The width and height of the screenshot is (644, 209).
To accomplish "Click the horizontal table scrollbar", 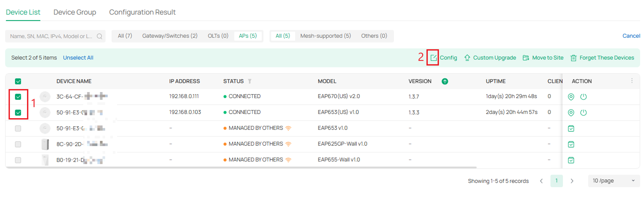I will 241,167.
